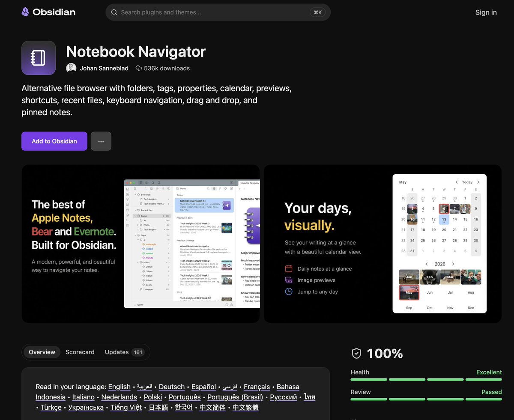
Task: Click the Français language link
Action: (x=257, y=387)
